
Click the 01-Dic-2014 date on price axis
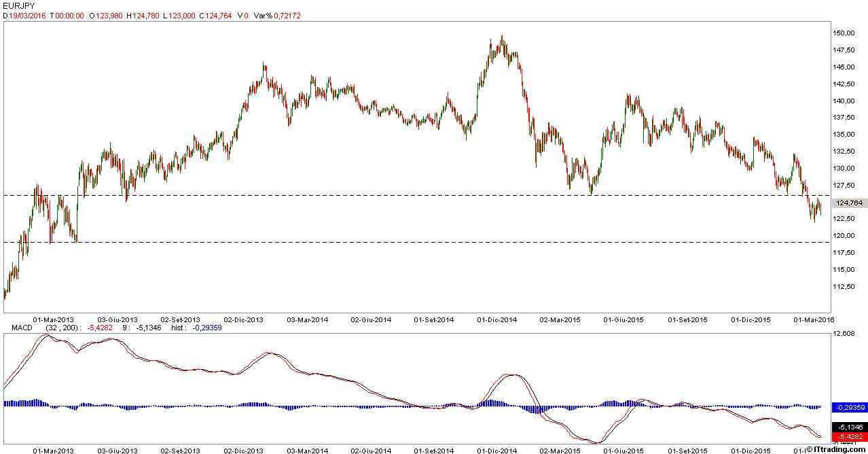click(499, 319)
